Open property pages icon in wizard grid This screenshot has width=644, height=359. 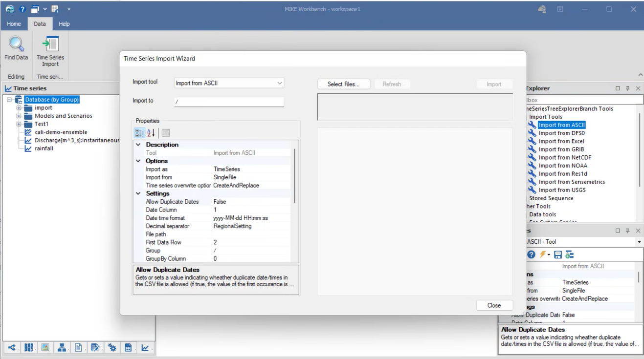point(166,133)
